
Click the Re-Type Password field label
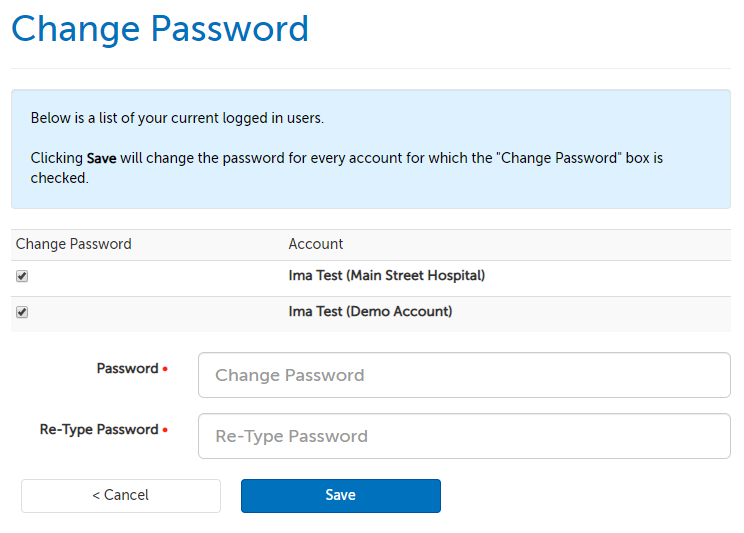point(99,429)
